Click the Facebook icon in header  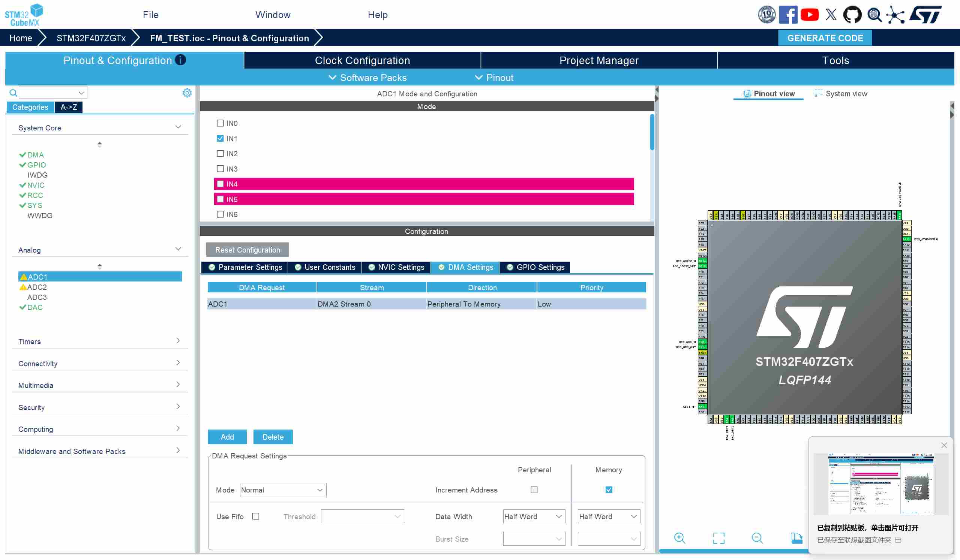tap(788, 15)
